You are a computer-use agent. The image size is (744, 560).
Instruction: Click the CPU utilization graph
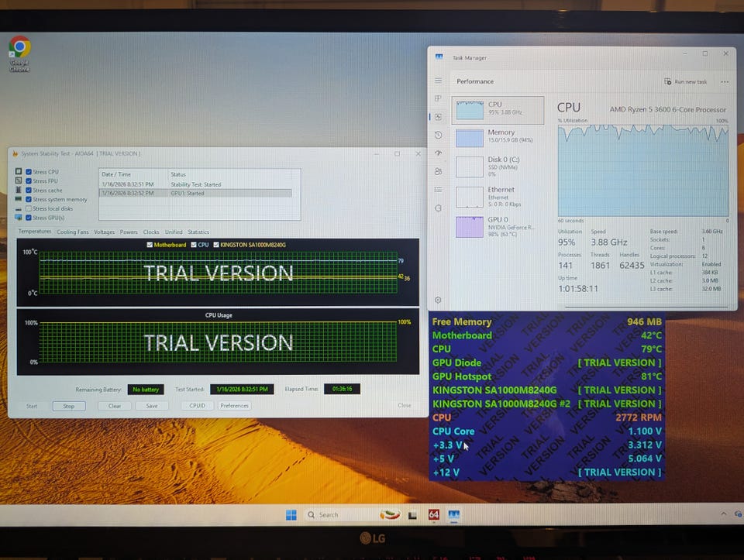[x=642, y=170]
